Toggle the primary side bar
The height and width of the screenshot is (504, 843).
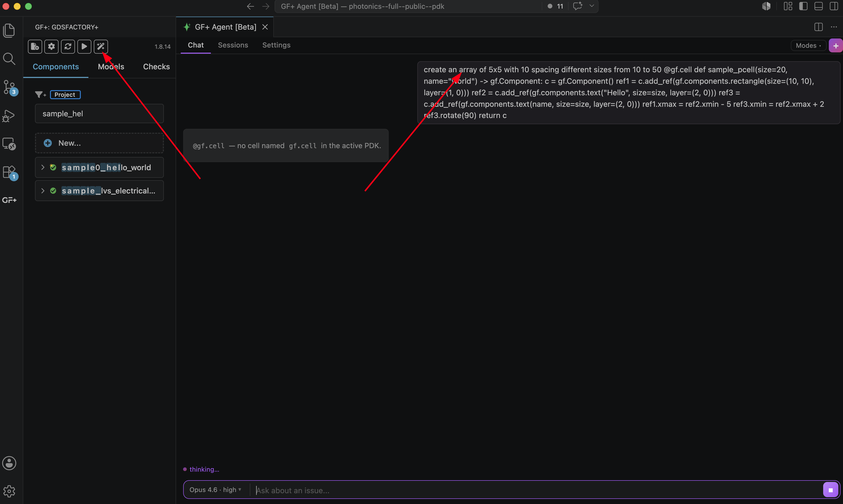point(803,6)
